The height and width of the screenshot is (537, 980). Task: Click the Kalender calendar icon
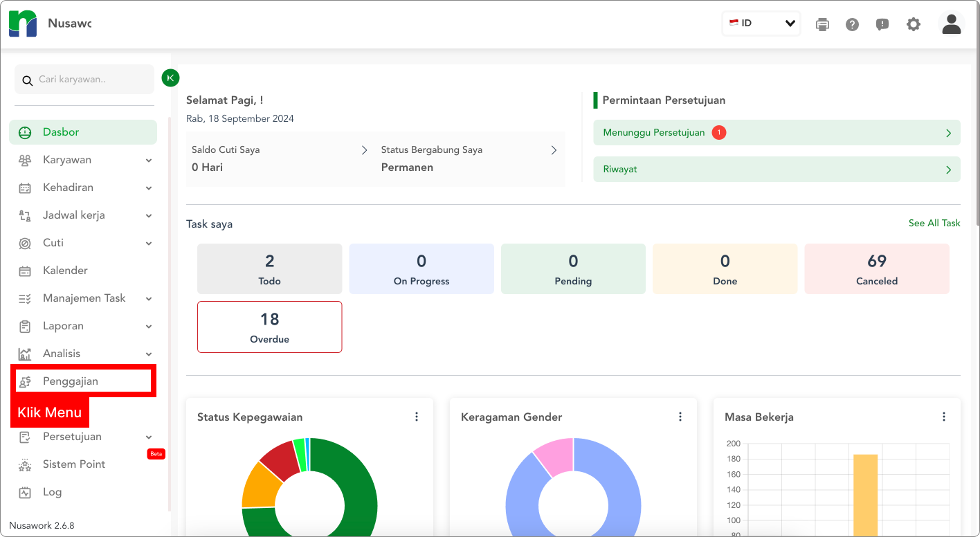click(x=25, y=271)
